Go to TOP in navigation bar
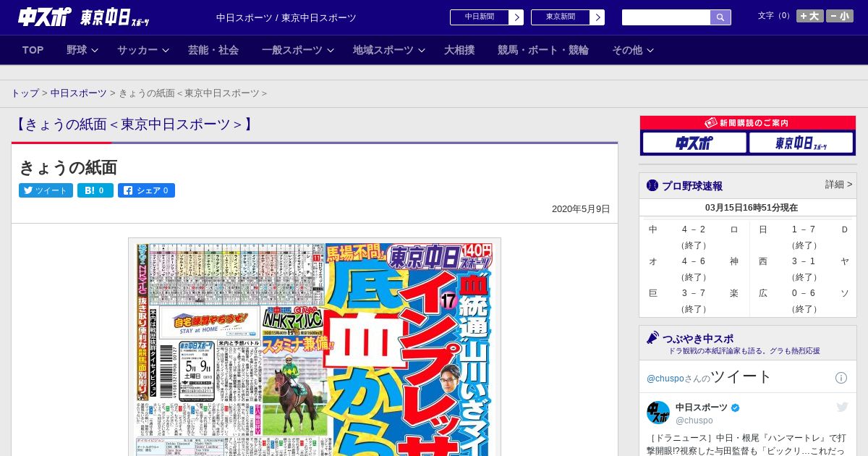This screenshot has width=868, height=456. tap(33, 50)
